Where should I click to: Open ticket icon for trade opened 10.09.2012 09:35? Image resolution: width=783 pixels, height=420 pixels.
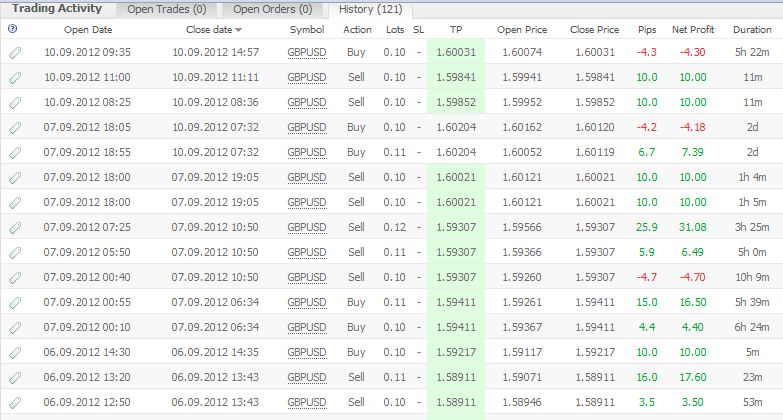tap(15, 52)
